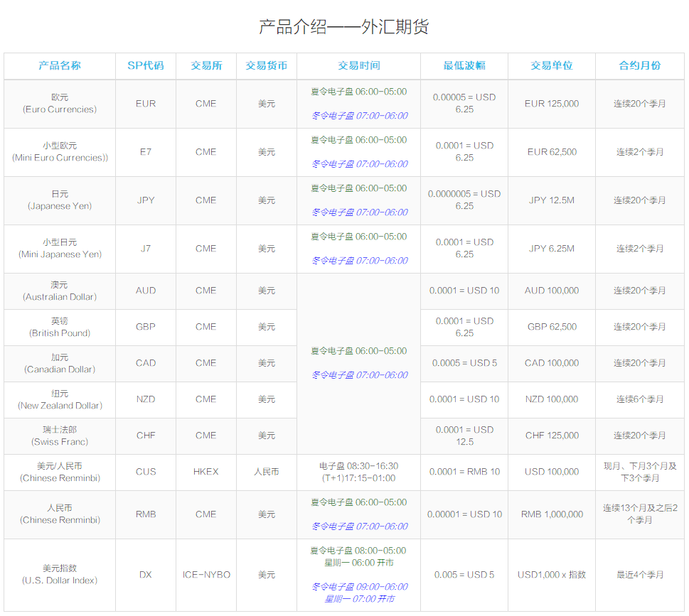Select the 交易单位 column header
The height and width of the screenshot is (616, 689).
click(x=552, y=65)
